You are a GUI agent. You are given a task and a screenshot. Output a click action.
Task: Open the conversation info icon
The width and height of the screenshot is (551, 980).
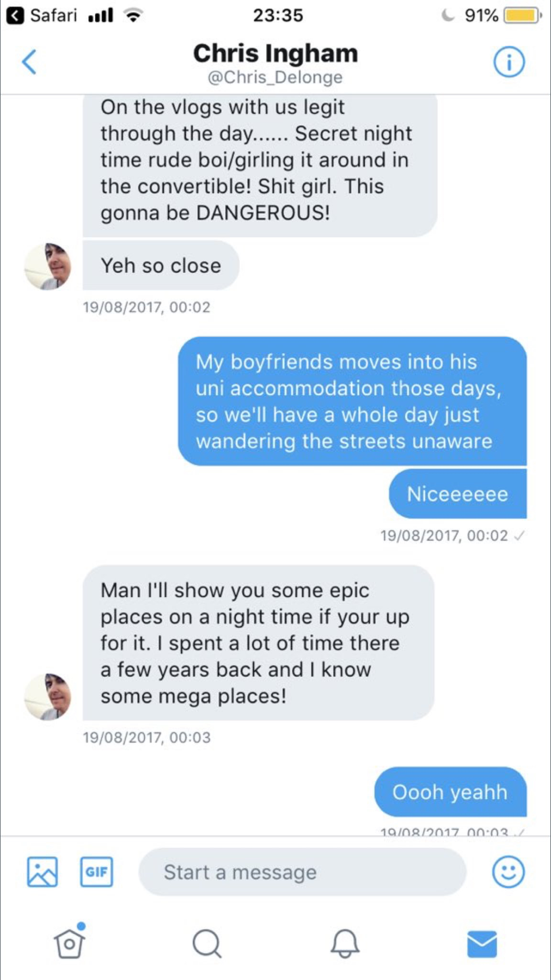point(509,62)
